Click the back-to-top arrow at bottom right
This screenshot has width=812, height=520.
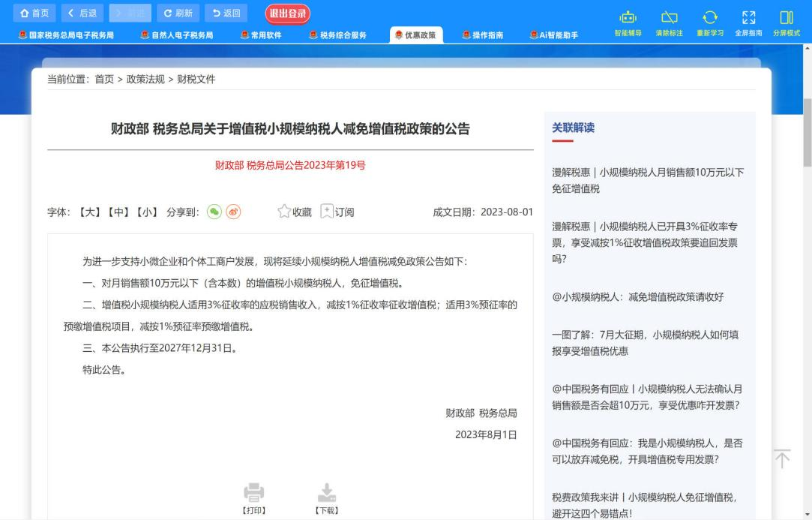[x=782, y=458]
